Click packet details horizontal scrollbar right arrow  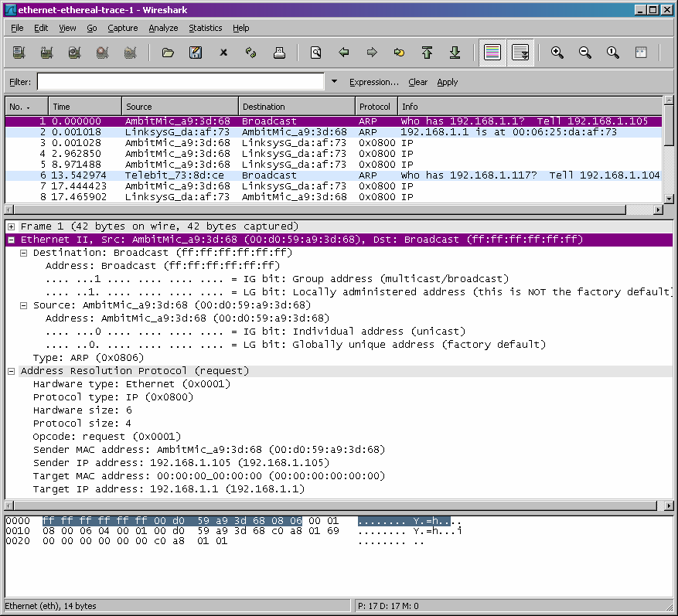(669, 505)
